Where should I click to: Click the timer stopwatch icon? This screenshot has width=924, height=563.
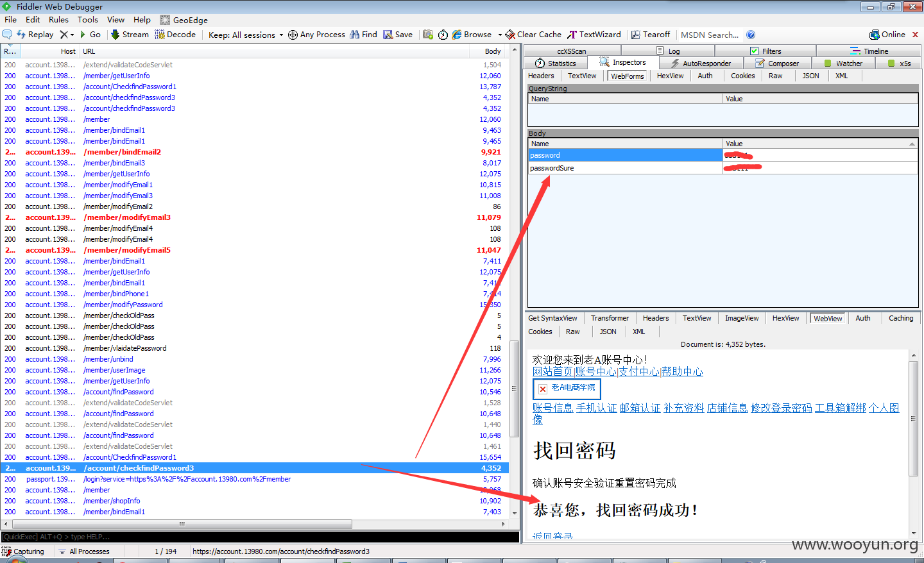click(443, 35)
